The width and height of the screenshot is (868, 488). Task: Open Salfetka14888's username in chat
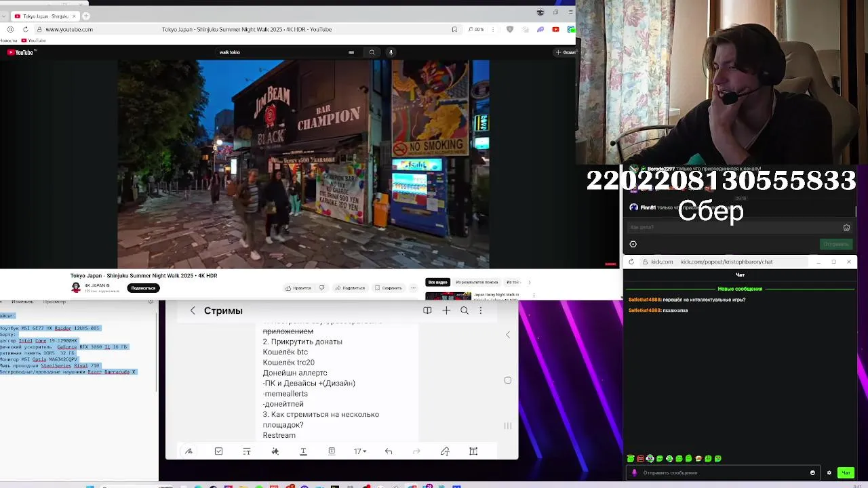pyautogui.click(x=644, y=300)
